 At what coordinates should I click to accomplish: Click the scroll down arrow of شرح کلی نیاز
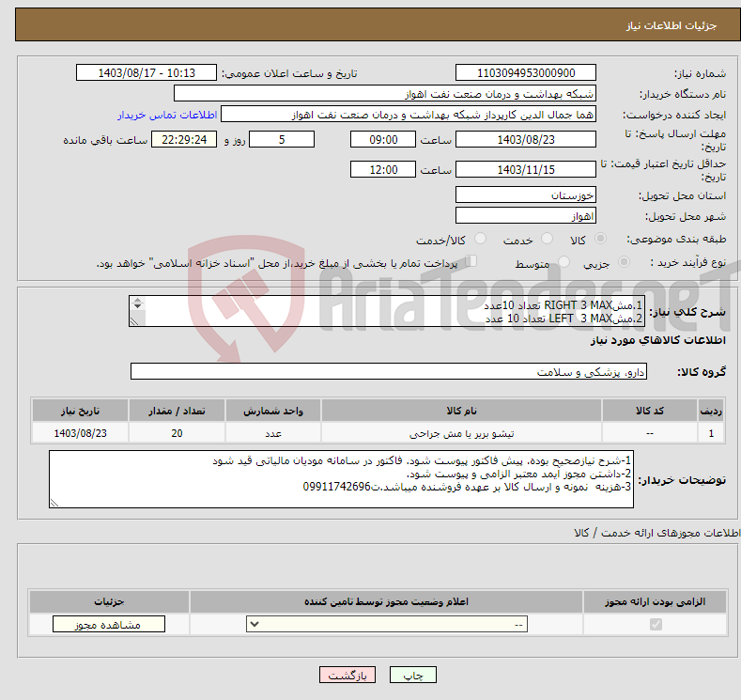(137, 306)
